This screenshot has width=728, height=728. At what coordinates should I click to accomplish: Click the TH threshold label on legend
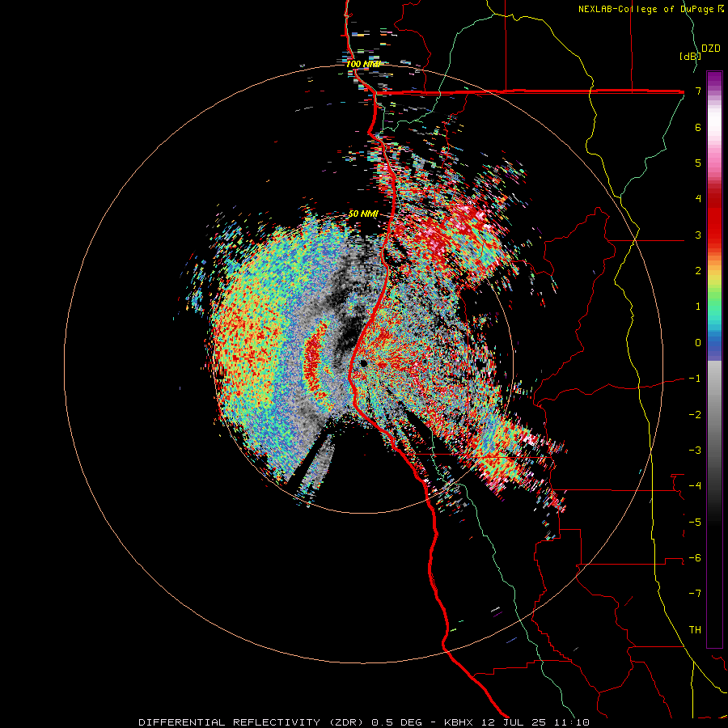point(695,630)
